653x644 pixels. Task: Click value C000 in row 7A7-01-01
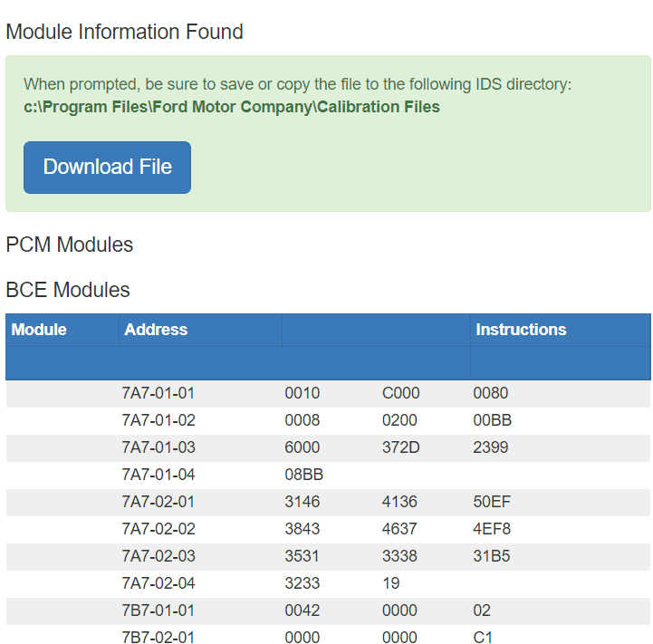400,393
